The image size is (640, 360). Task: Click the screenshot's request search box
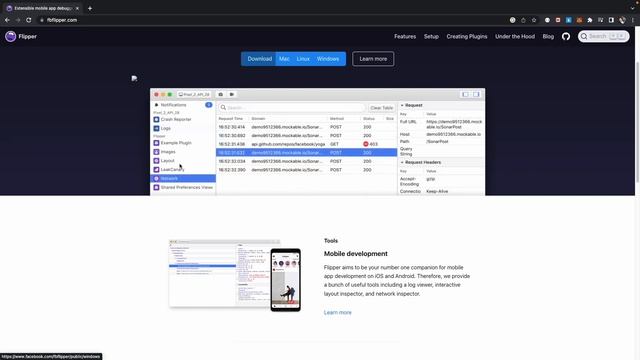[291, 107]
